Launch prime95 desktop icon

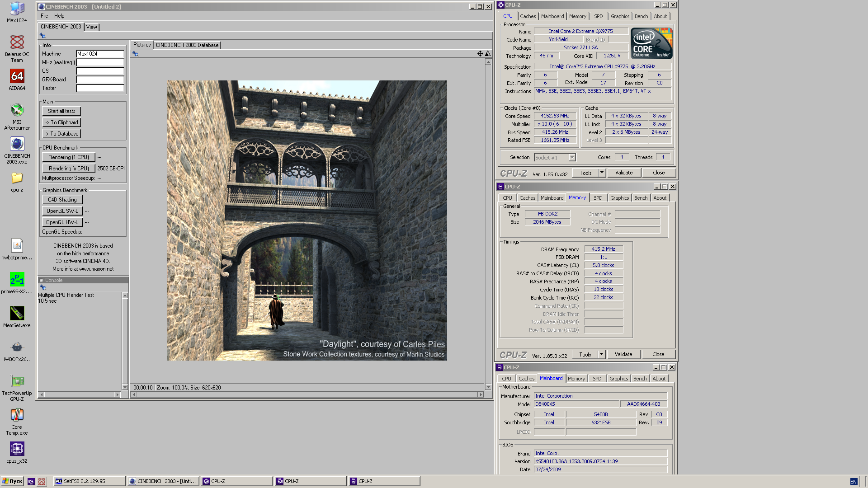(x=17, y=283)
